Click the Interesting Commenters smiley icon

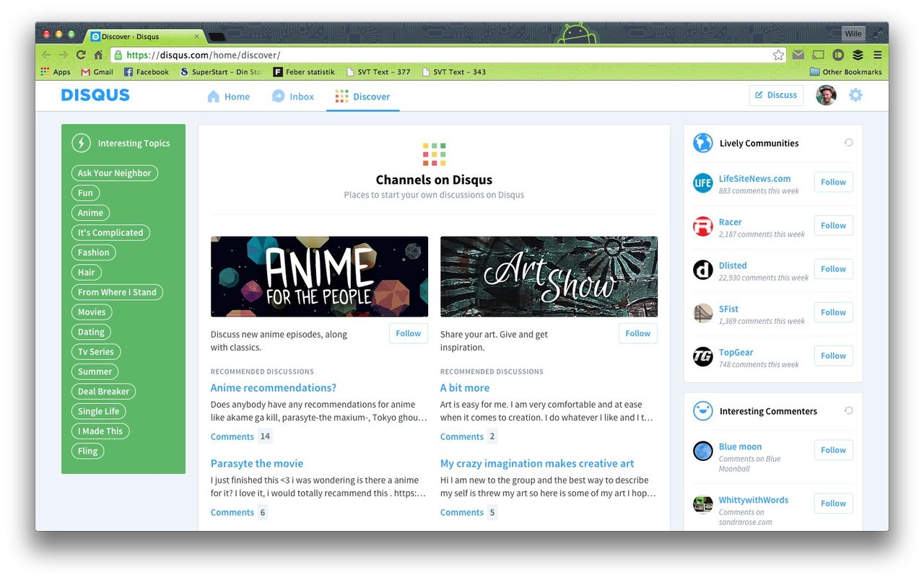pos(703,411)
